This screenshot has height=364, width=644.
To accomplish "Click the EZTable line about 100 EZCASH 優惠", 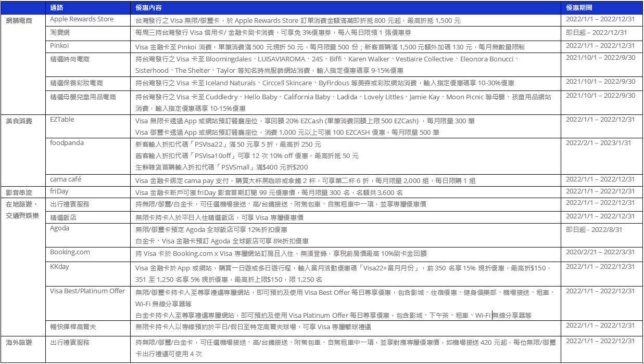I will point(287,133).
